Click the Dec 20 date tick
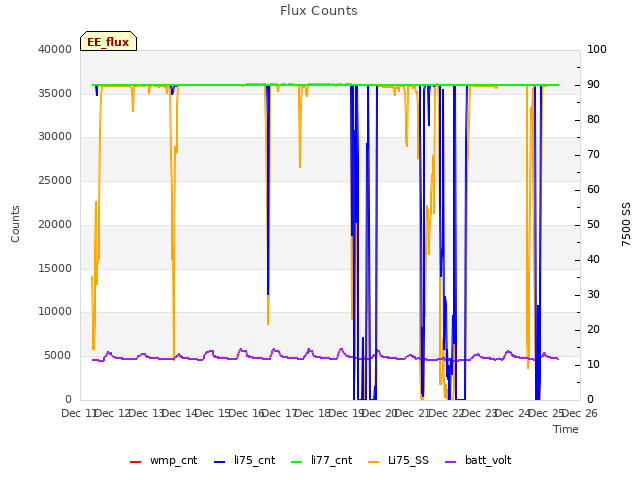Image resolution: width=640 pixels, height=480 pixels. tap(380, 413)
